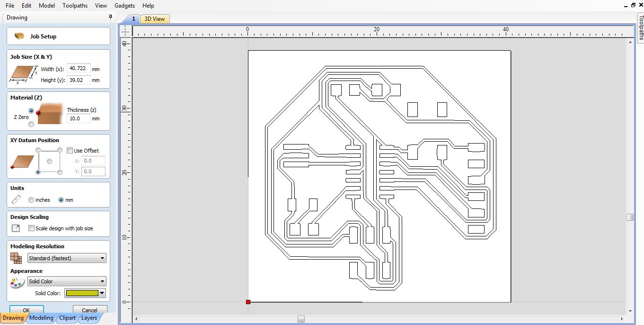Click the Job Size material sheet icon
The height and width of the screenshot is (325, 644).
[x=23, y=74]
